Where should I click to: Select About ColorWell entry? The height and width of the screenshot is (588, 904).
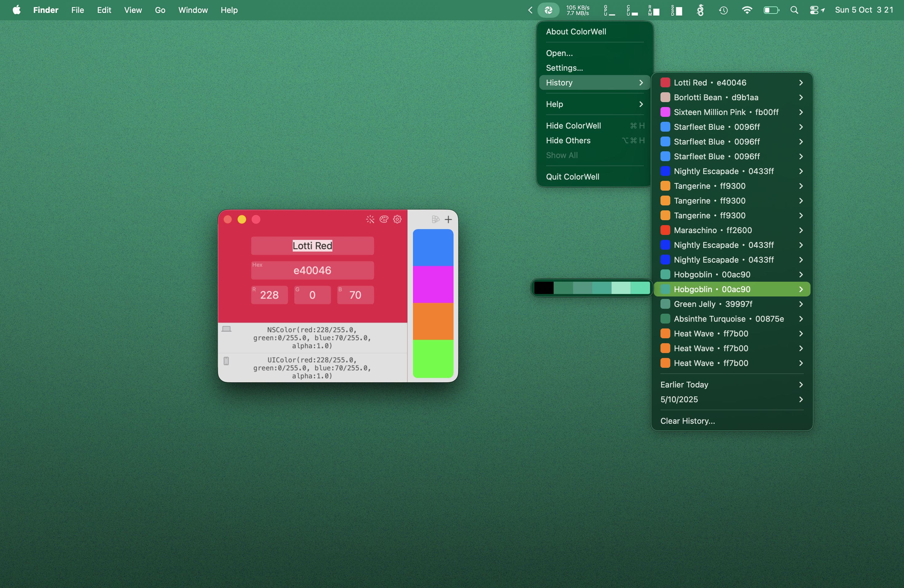[x=576, y=32]
